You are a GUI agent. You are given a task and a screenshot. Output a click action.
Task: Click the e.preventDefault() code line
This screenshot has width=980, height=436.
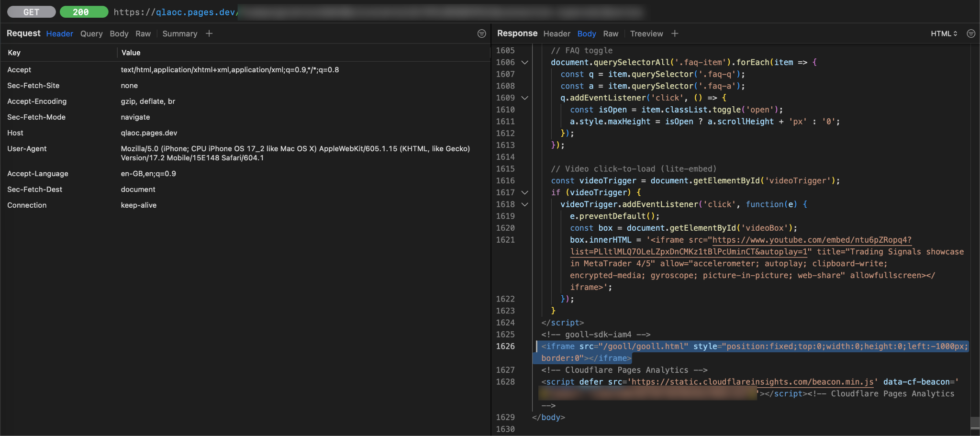(x=615, y=216)
